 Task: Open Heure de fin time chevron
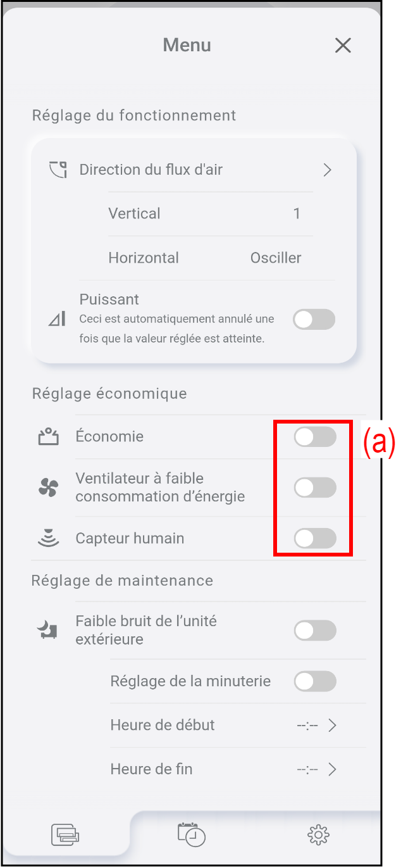(332, 770)
